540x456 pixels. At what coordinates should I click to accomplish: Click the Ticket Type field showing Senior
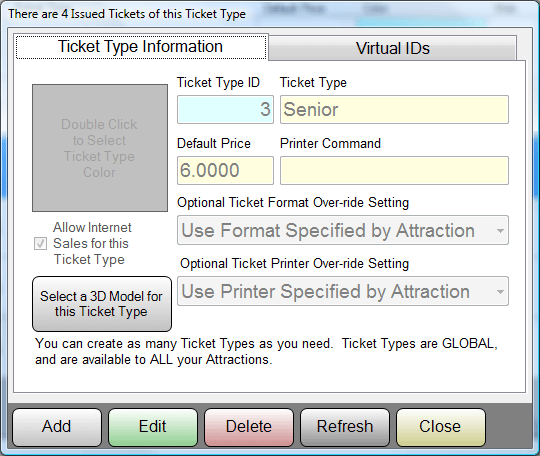pyautogui.click(x=394, y=110)
